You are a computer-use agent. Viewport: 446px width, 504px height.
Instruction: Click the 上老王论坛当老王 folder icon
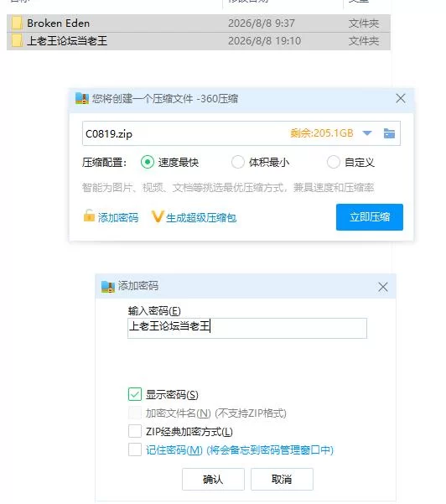[17, 41]
